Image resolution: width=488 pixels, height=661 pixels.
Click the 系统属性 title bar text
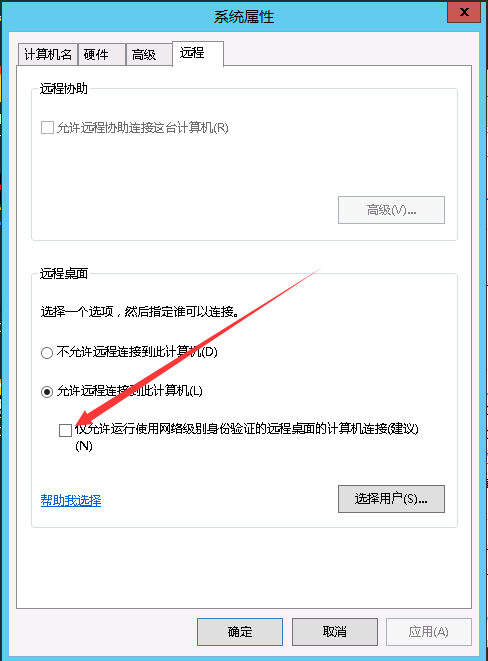244,17
